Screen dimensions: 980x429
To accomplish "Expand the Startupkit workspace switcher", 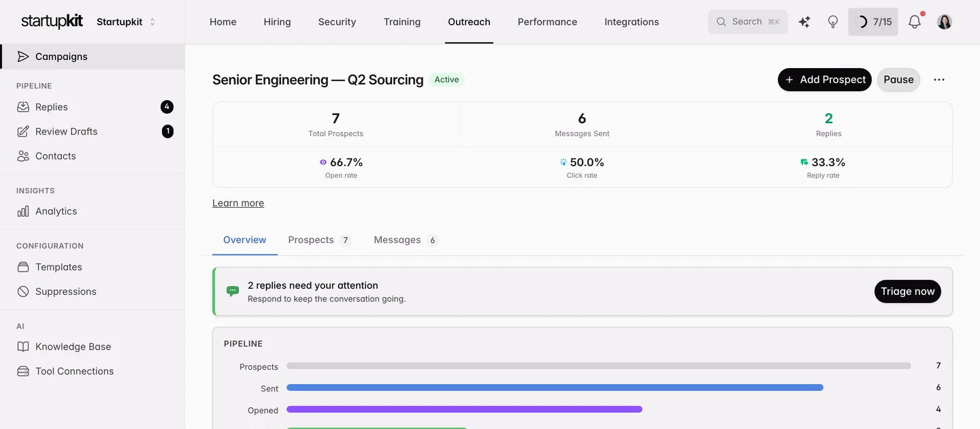I will (126, 22).
